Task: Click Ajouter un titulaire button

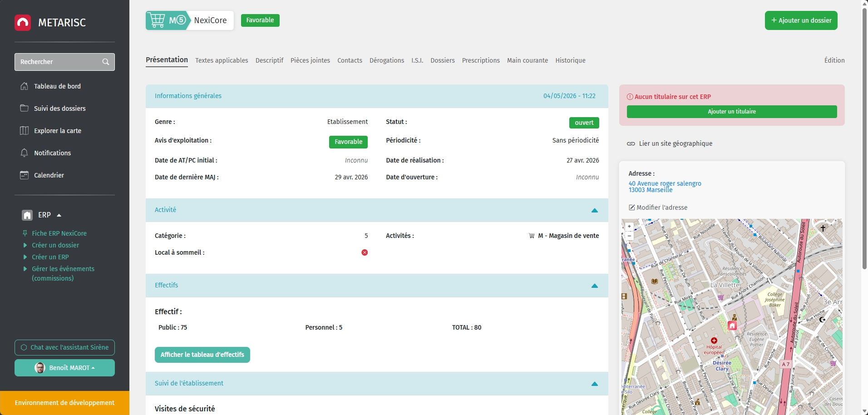Action: tap(732, 112)
